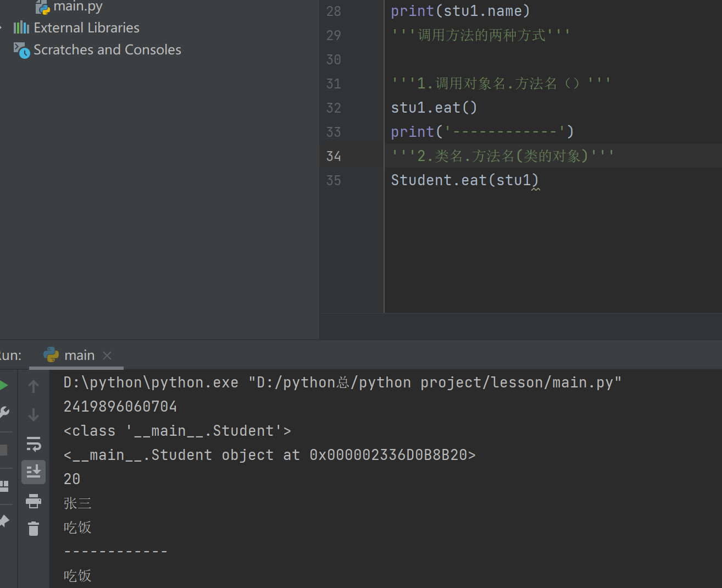Click line number 32 in gutter

[334, 108]
